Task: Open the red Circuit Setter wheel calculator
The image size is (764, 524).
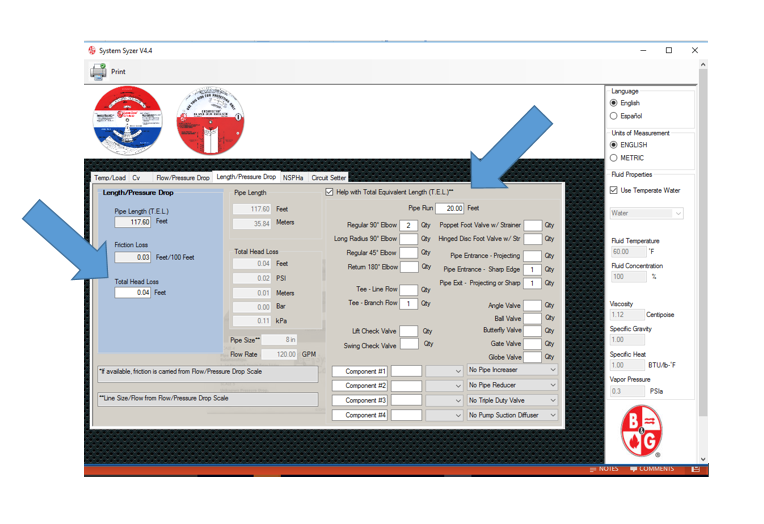Action: pyautogui.click(x=210, y=121)
